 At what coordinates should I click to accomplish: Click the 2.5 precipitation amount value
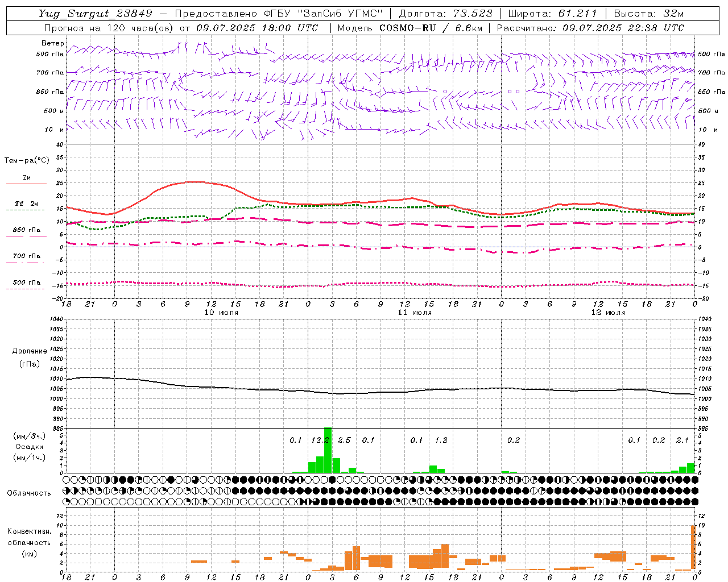click(344, 440)
